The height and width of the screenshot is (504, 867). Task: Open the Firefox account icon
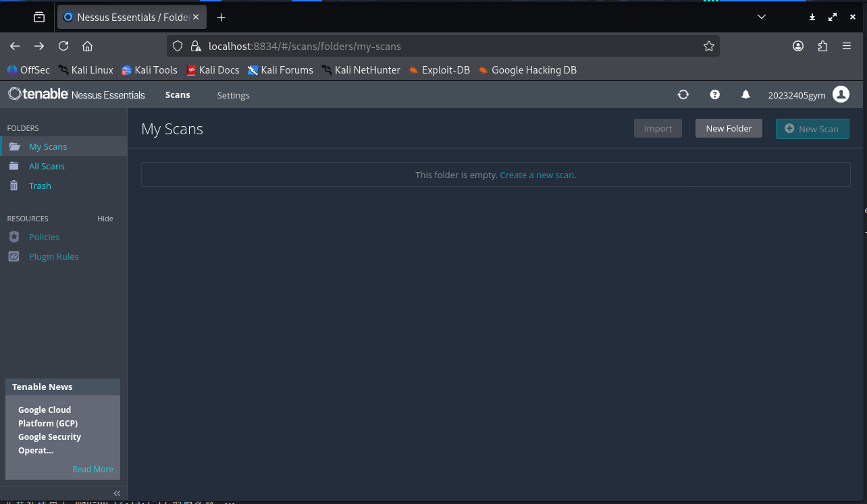click(798, 46)
